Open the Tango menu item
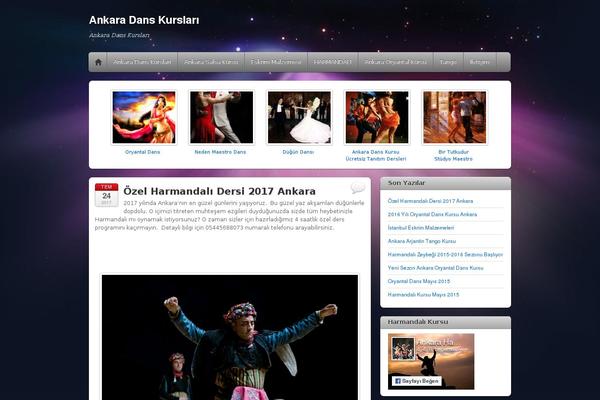This screenshot has width=600, height=400. pyautogui.click(x=448, y=62)
